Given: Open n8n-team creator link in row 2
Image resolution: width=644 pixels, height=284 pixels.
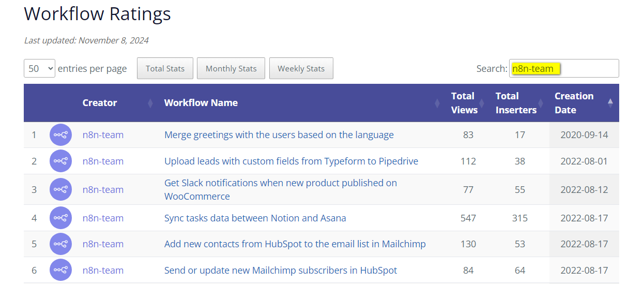Looking at the screenshot, I should coord(103,161).
